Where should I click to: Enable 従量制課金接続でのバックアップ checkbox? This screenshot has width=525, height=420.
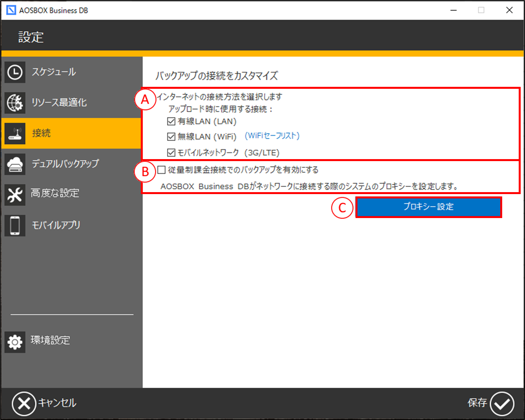tap(161, 170)
